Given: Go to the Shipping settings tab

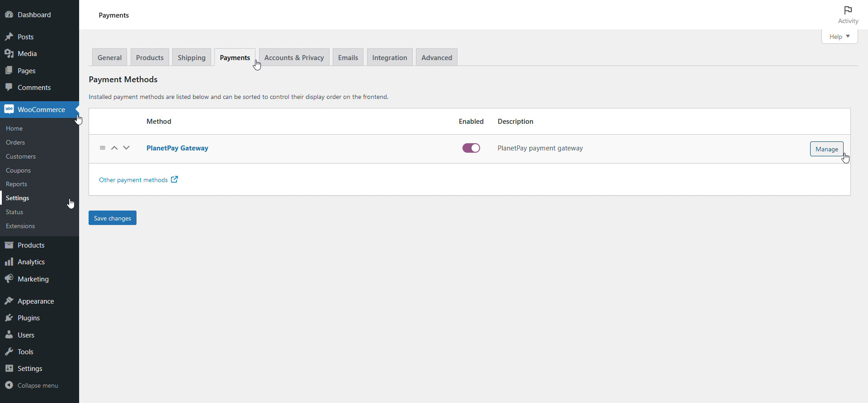Looking at the screenshot, I should [192, 57].
